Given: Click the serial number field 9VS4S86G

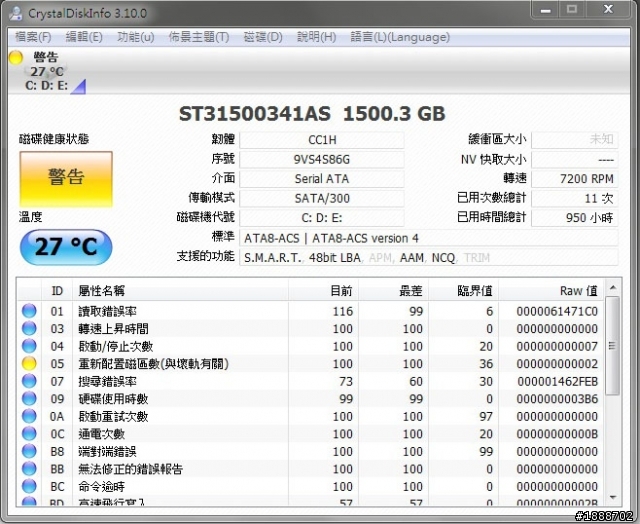Looking at the screenshot, I should (322, 159).
